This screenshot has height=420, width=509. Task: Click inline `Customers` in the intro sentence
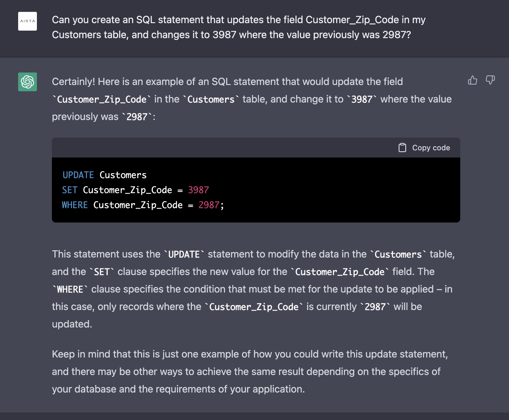coord(211,99)
